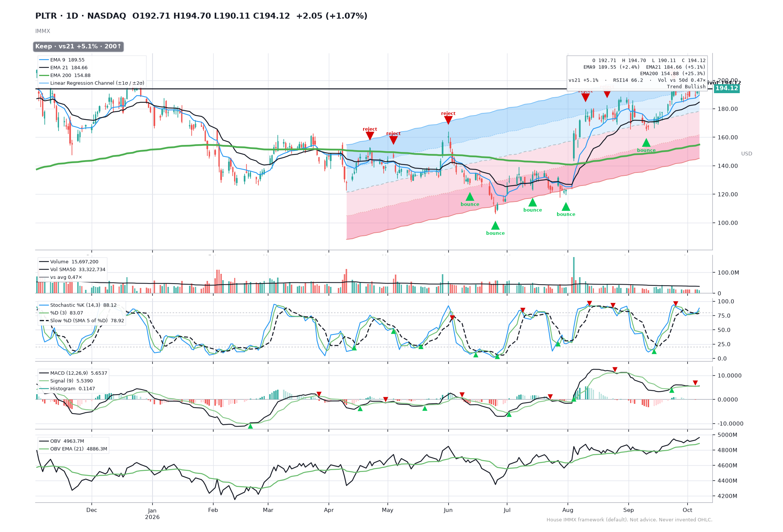Screen dimensions: 783x532
Task: Click the 'Jun' date axis label
Action: pos(448,510)
